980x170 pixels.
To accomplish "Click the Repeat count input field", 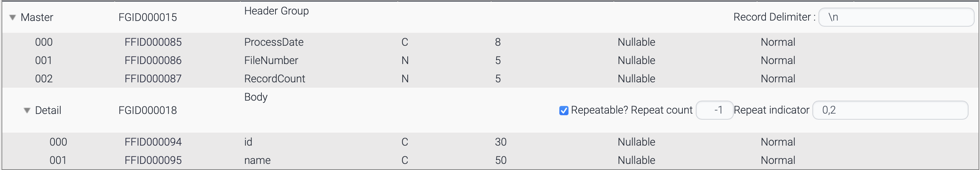I will [714, 110].
